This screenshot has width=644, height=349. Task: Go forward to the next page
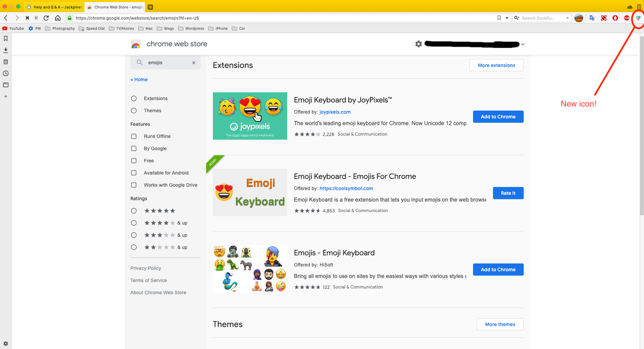(x=17, y=18)
